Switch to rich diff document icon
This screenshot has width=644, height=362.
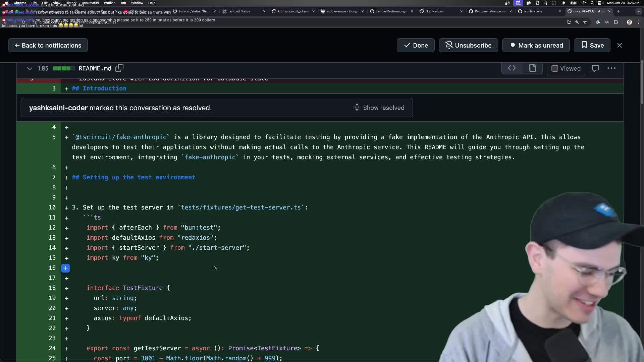click(532, 68)
